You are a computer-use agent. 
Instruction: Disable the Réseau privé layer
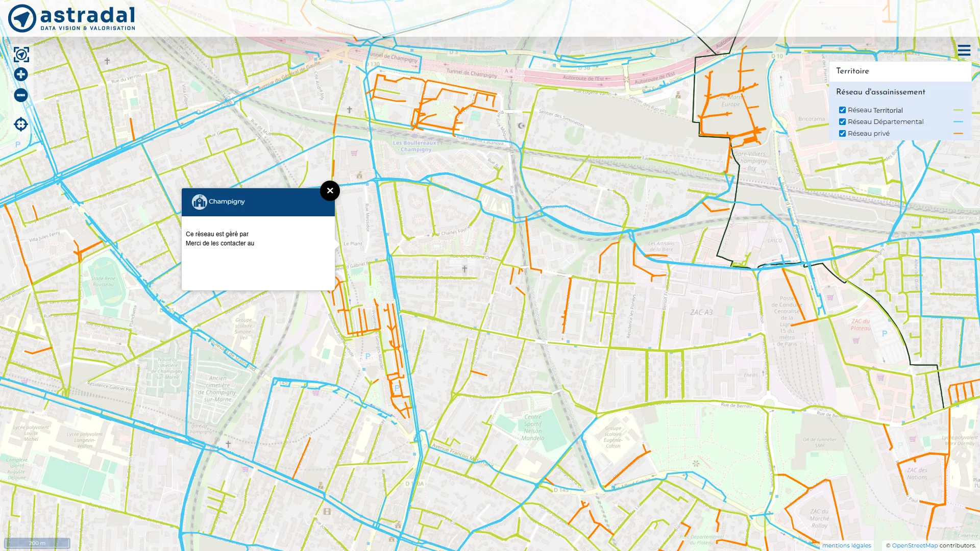click(x=843, y=134)
